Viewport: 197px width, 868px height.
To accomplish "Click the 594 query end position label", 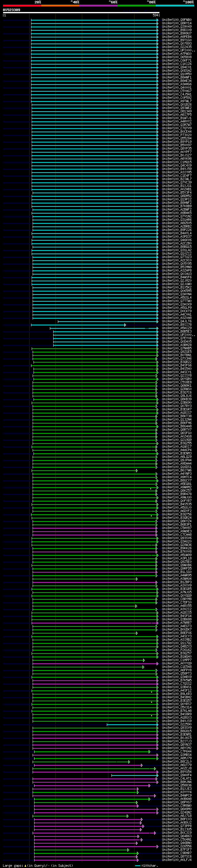I will click(155, 15).
